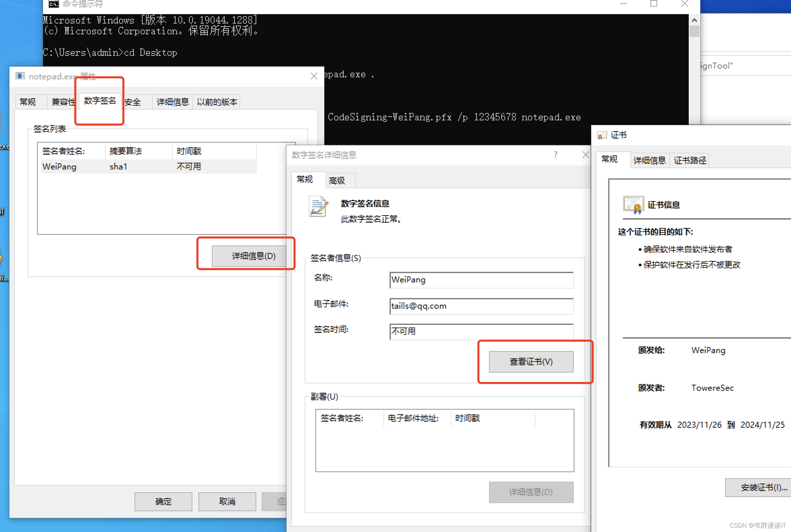The image size is (791, 532).
Task: Click issuer name ToweReSec in certificate
Action: (x=712, y=388)
